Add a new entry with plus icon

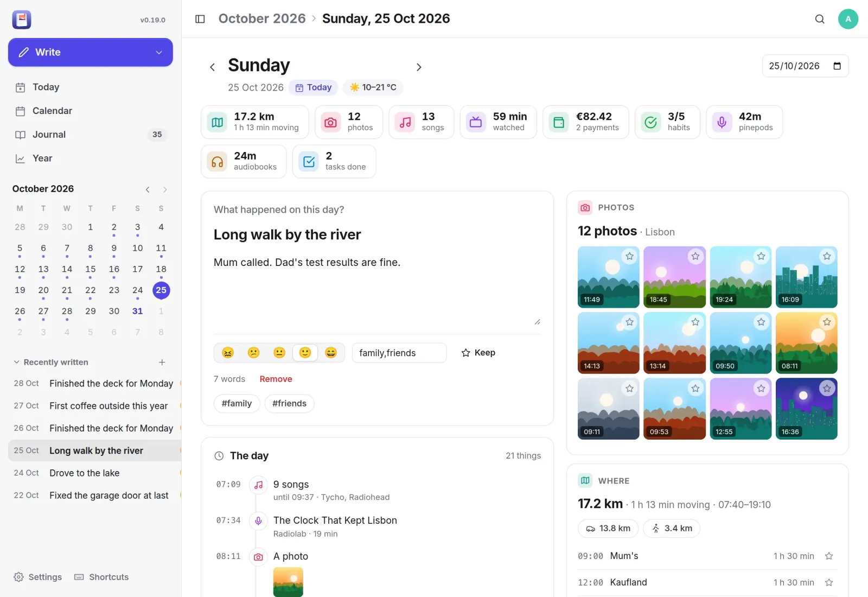point(162,362)
